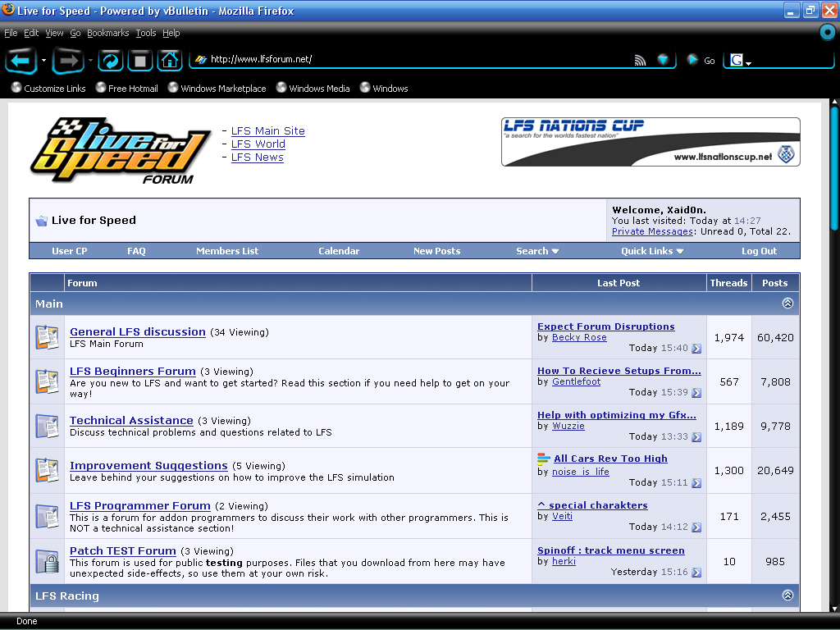Click the Firefox throbber icon
This screenshot has width=840, height=630.
828,33
